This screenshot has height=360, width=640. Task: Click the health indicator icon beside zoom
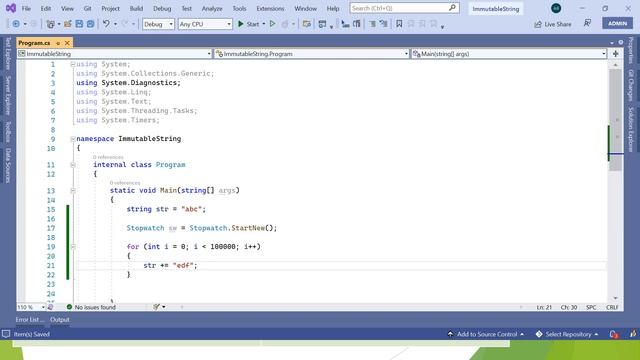tap(51, 307)
